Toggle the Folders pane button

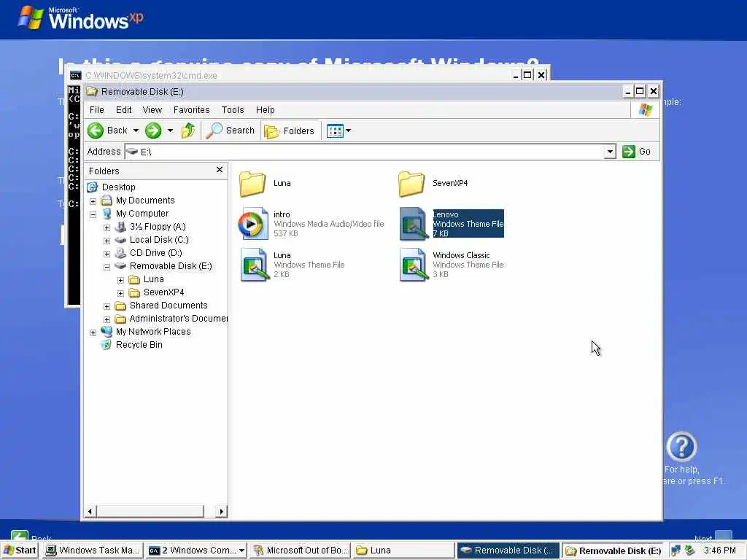(290, 131)
